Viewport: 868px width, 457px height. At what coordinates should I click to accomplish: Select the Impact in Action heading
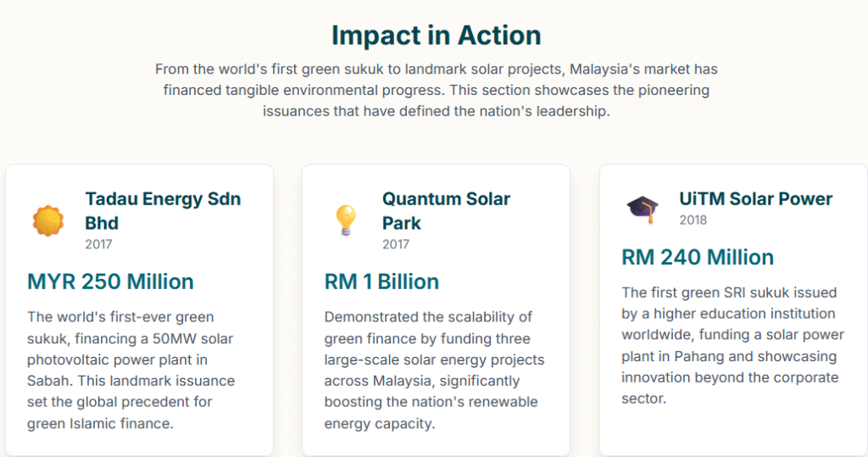(436, 36)
